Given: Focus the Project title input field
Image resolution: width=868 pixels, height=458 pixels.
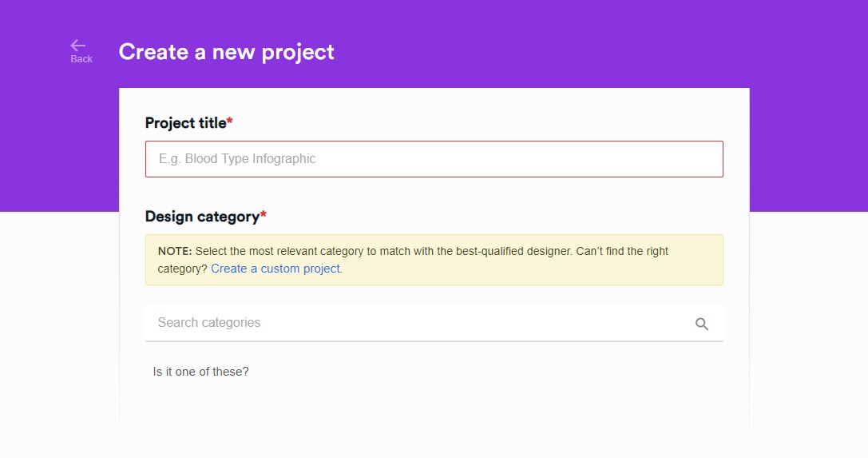Looking at the screenshot, I should tap(434, 159).
